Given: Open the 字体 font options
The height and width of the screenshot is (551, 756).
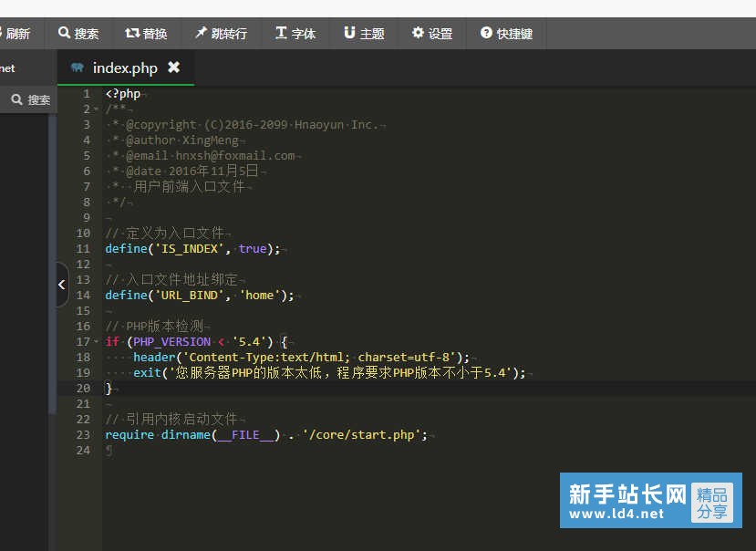Looking at the screenshot, I should (281, 33).
